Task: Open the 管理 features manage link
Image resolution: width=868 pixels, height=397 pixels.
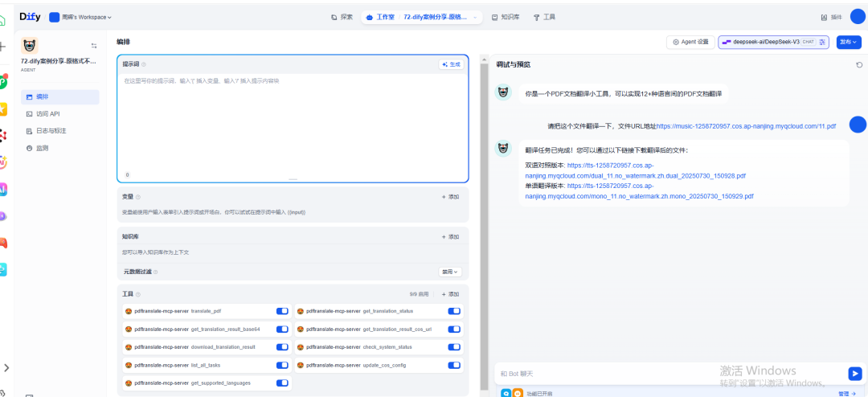Action: [846, 394]
